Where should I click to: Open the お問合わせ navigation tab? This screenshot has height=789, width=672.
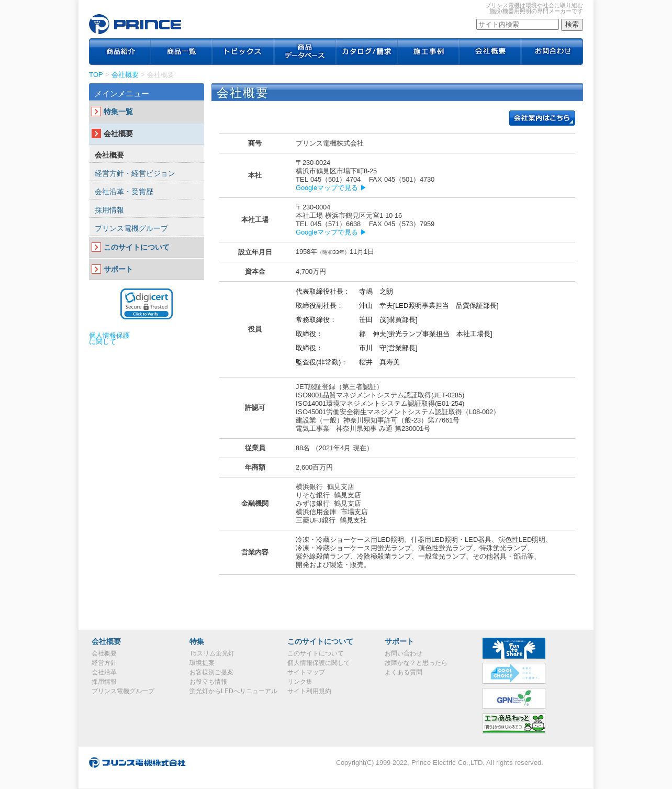coord(552,51)
